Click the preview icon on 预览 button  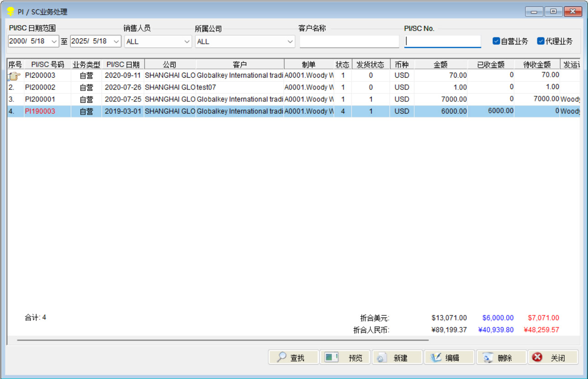(331, 358)
